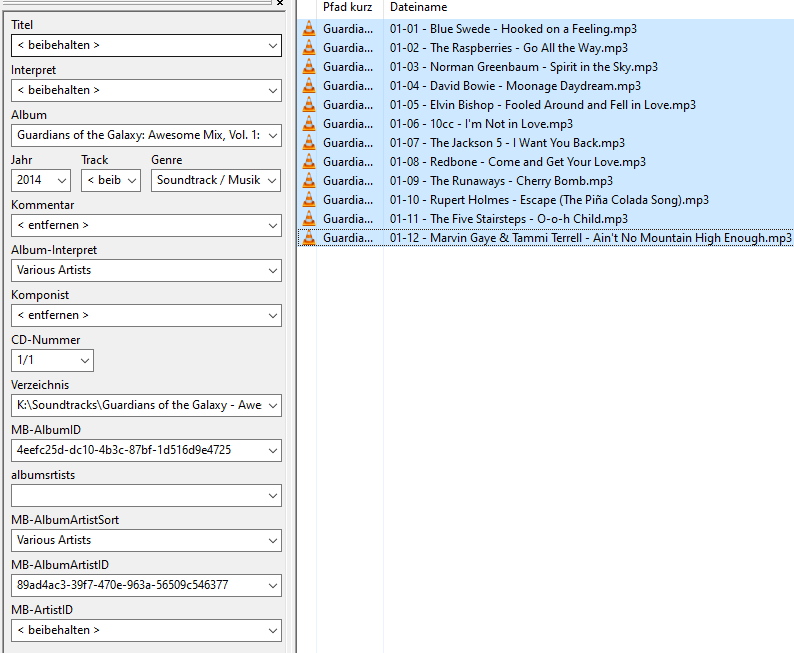This screenshot has height=653, width=794.
Task: Select file 01-08 Redbone - Come and Get Your Love.mp3
Action: click(518, 162)
